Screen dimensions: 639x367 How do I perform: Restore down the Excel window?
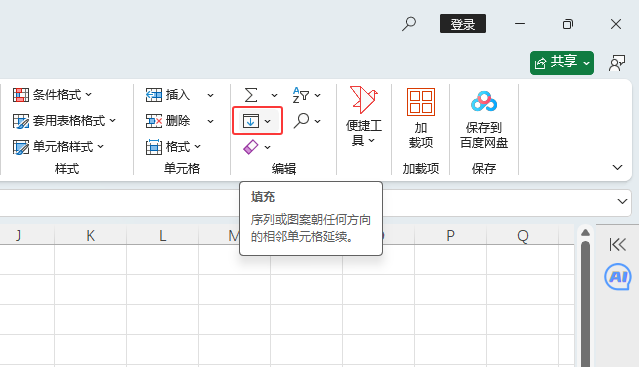[568, 24]
